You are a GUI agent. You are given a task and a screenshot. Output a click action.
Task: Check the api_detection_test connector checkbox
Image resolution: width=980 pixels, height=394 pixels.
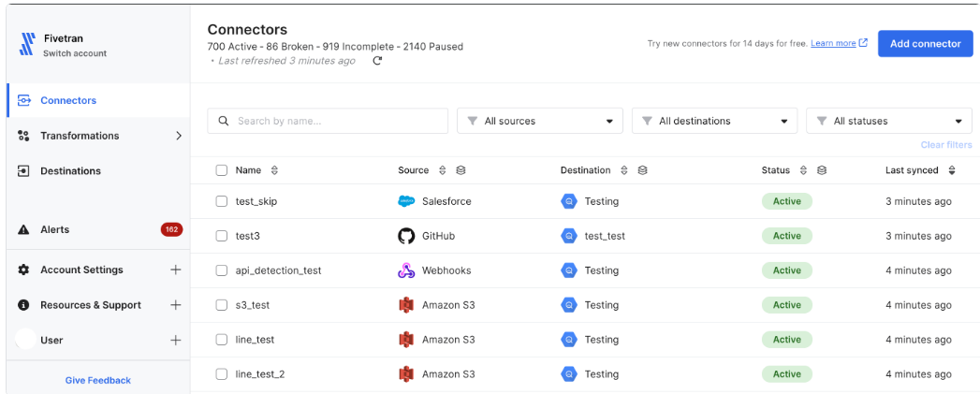pos(221,270)
